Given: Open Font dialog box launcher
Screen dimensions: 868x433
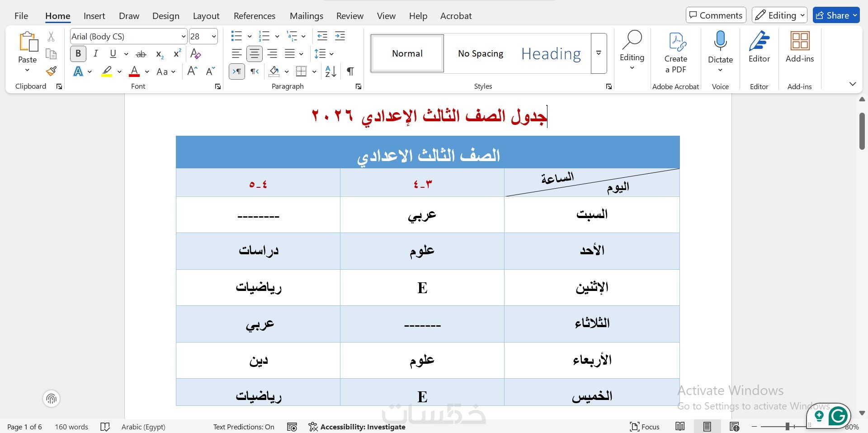Looking at the screenshot, I should pos(218,86).
